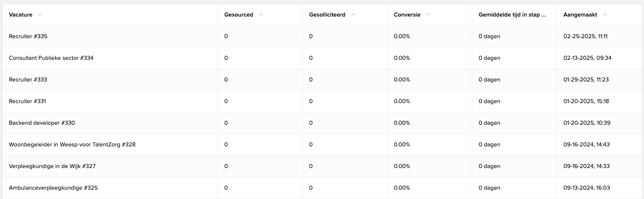
Task: Open vacancy Recruiter #335
Action: click(x=28, y=36)
